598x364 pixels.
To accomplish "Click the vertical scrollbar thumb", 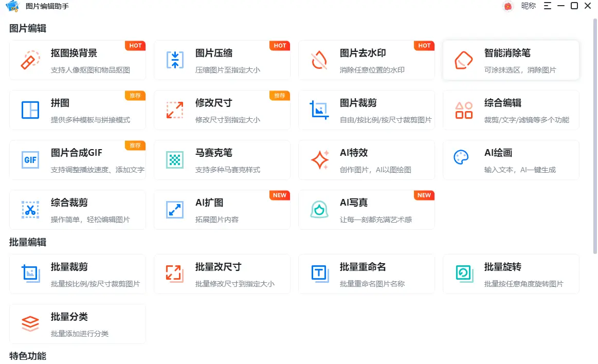I will 595,136.
